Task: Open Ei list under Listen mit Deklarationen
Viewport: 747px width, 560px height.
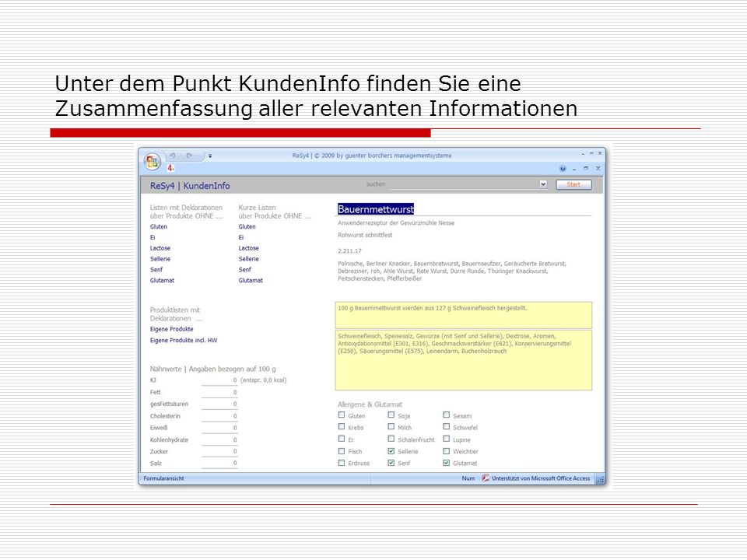Action: coord(153,237)
